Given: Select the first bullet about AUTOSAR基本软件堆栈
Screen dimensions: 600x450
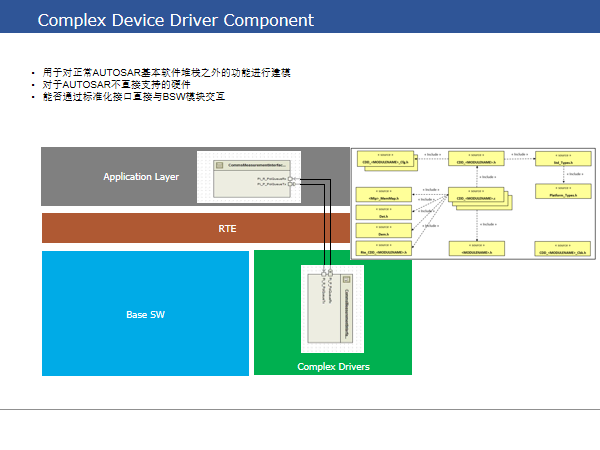Looking at the screenshot, I should pyautogui.click(x=166, y=72).
